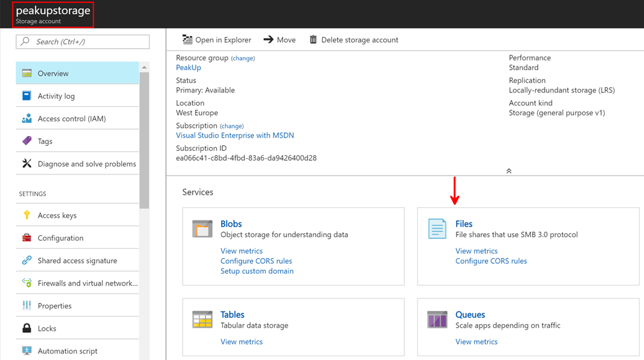Click the peakupstorage account title

53,11
